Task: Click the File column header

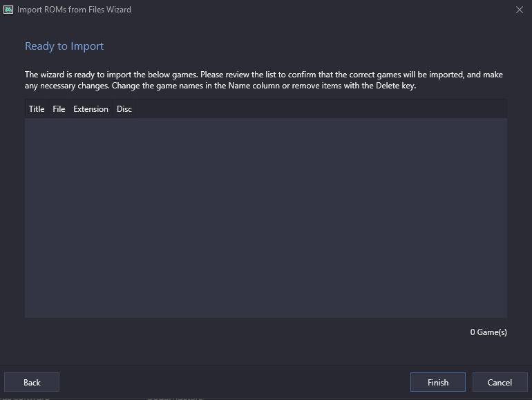Action: click(59, 109)
